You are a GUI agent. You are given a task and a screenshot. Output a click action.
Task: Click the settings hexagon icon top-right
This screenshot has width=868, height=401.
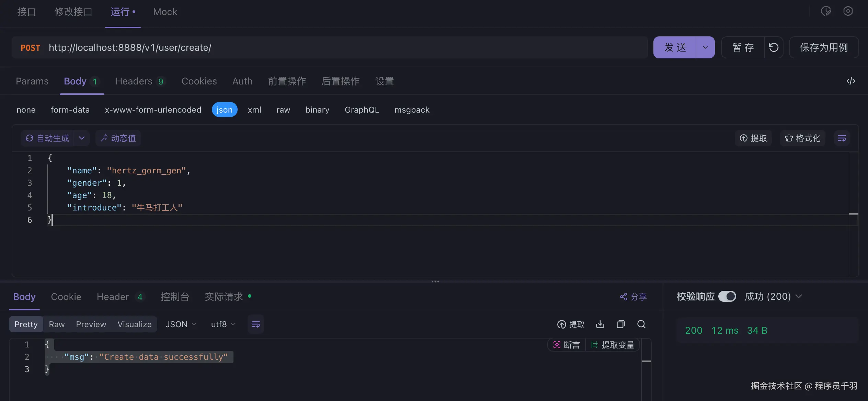tap(848, 11)
